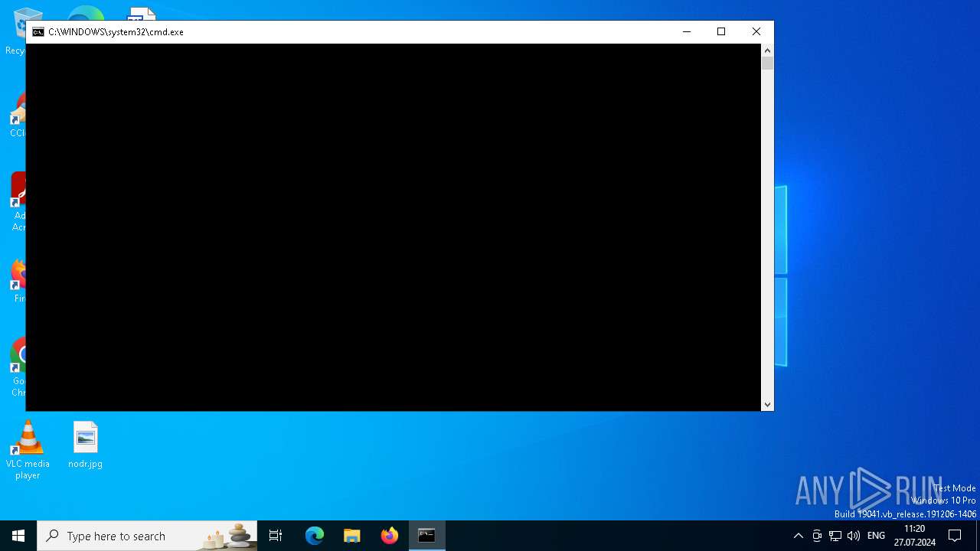This screenshot has width=980, height=551.
Task: Maximize the cmd.exe window
Action: (x=721, y=31)
